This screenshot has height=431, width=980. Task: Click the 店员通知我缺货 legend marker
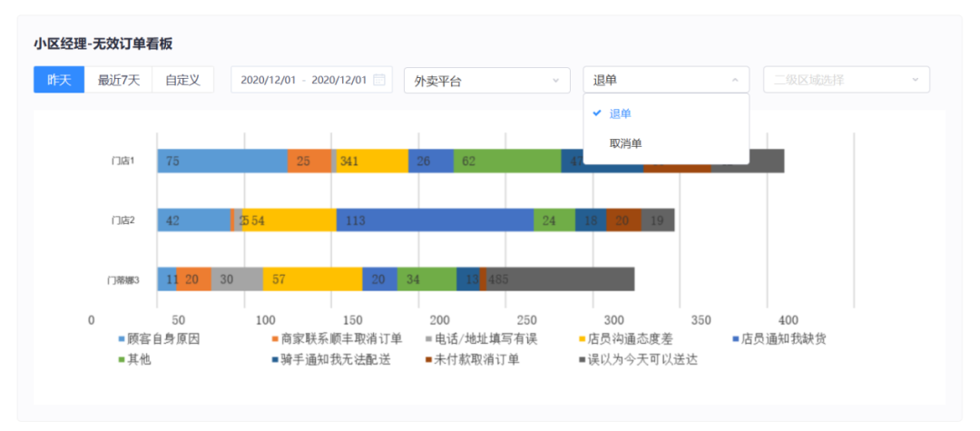click(736, 339)
